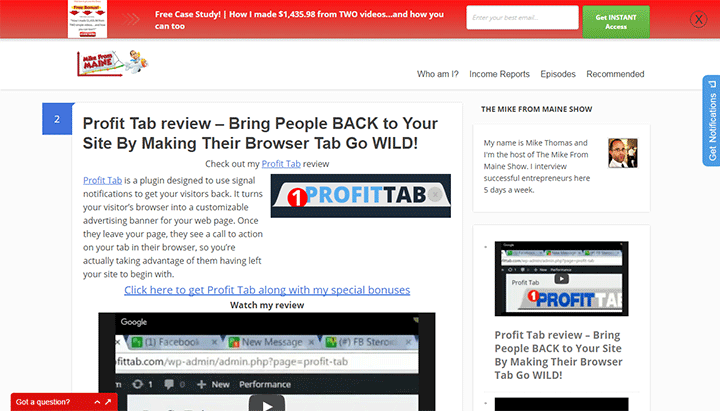The height and width of the screenshot is (411, 720).
Task: Open the Who am I? menu item
Action: tap(438, 74)
